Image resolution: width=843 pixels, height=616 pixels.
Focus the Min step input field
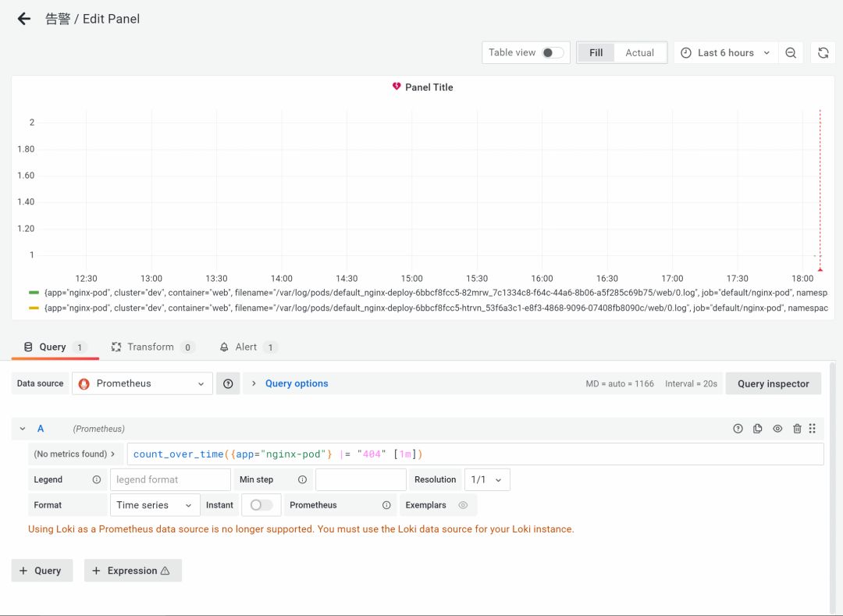(361, 479)
